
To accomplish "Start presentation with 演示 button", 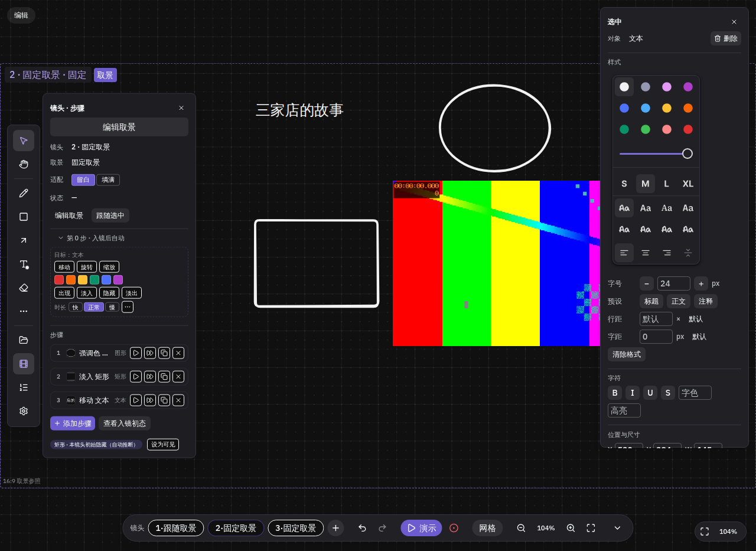I will 422,528.
